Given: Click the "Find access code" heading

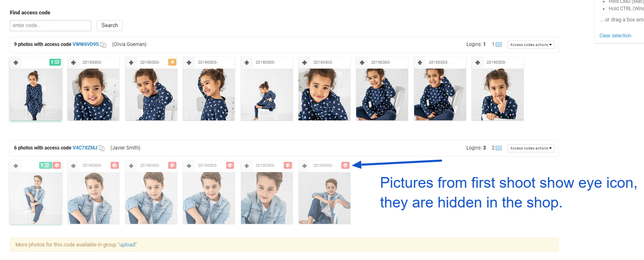Looking at the screenshot, I should click(x=30, y=13).
